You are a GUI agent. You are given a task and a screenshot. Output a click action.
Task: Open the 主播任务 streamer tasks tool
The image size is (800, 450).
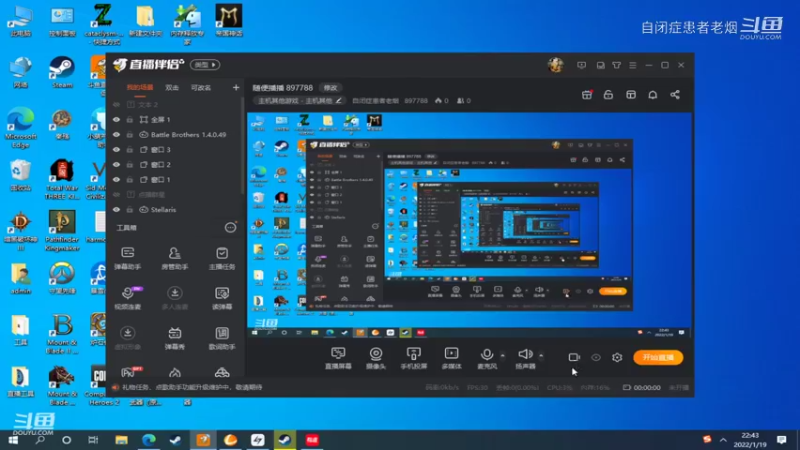(x=222, y=258)
